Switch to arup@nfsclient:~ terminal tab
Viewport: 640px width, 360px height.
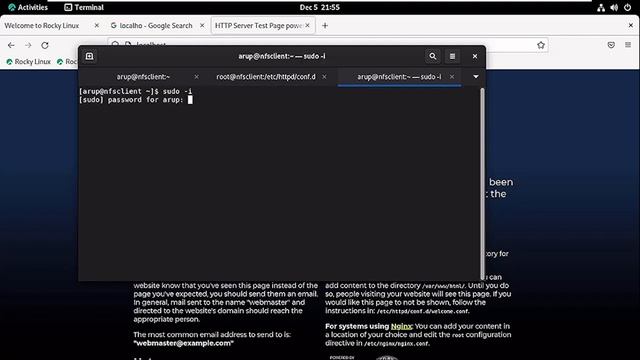[x=143, y=77]
